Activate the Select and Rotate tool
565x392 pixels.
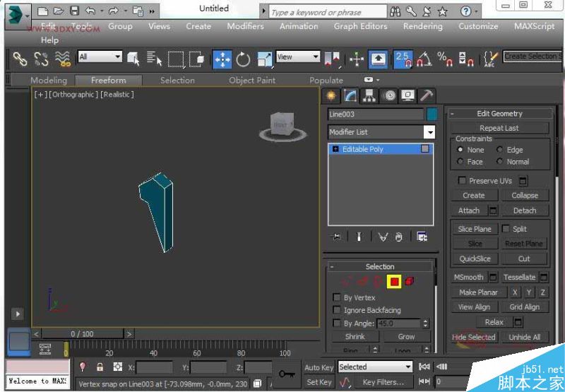(x=243, y=59)
